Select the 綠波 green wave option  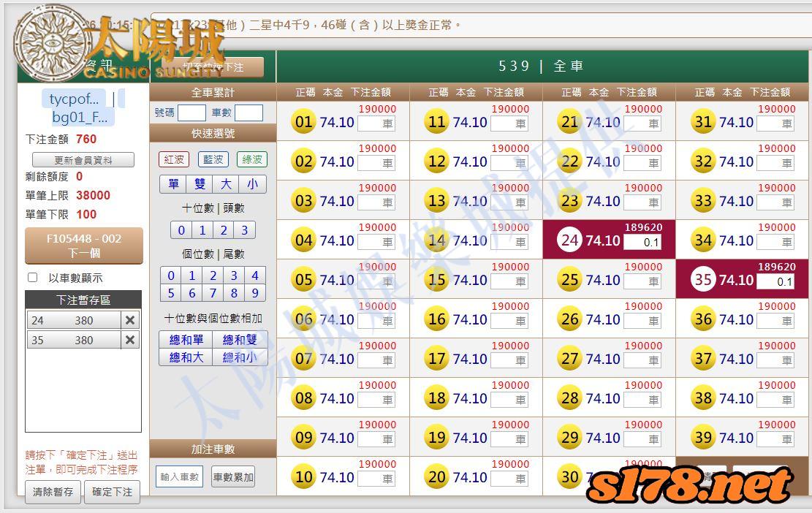click(x=252, y=159)
